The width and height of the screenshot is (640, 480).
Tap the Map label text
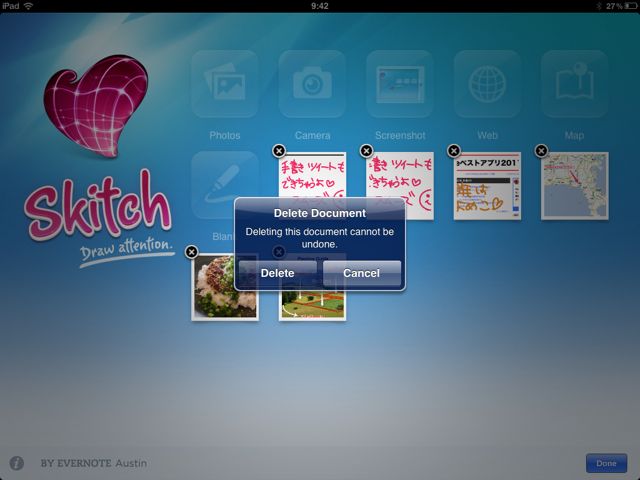click(x=574, y=136)
